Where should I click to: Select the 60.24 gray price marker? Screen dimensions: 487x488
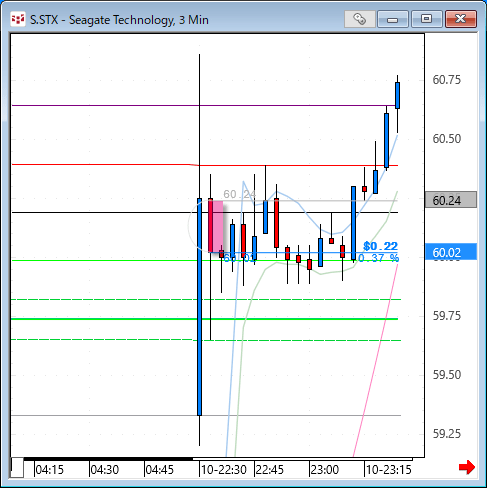coord(451,200)
